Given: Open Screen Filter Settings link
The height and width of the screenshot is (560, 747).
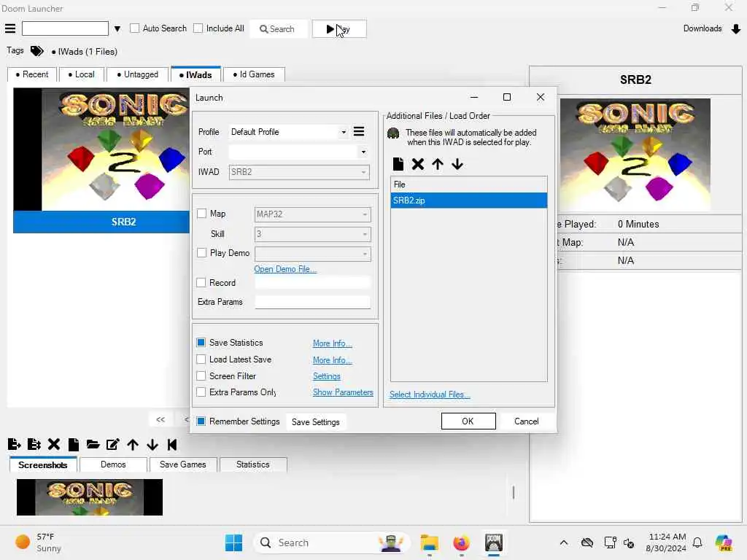Looking at the screenshot, I should pyautogui.click(x=327, y=376).
